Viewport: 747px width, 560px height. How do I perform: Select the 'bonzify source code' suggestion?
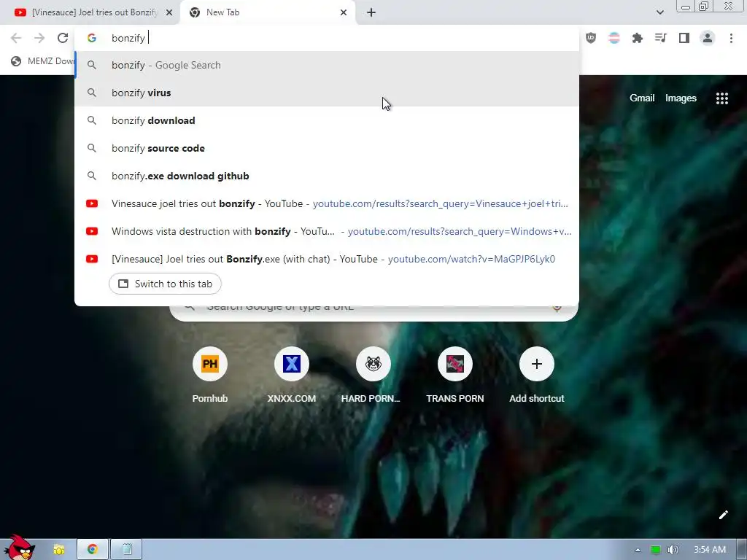tap(327, 148)
